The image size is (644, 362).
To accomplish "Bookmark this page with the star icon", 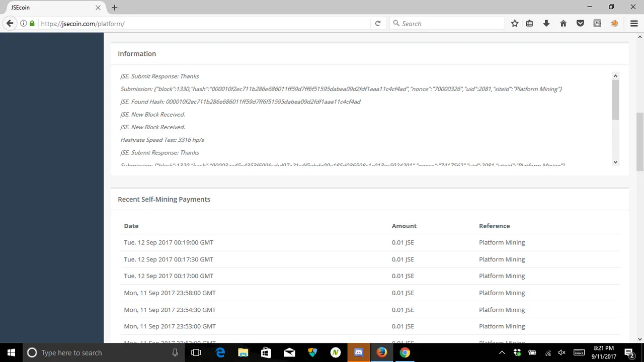I will [x=515, y=24].
